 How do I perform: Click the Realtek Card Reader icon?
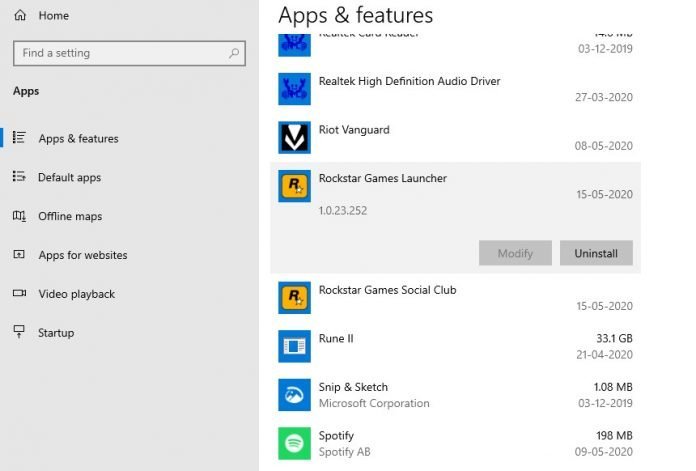294,45
